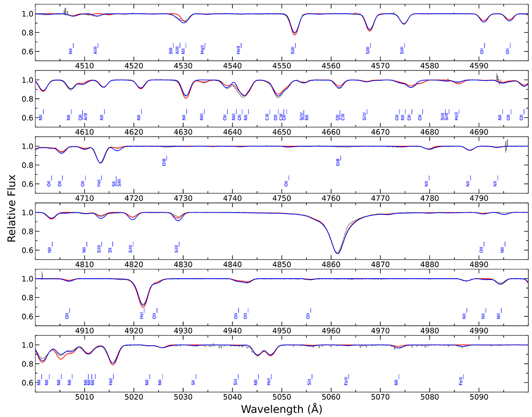The image size is (532, 417).
Task: Click the HeI absorption dip near 4922 Å
Action: 143,306
